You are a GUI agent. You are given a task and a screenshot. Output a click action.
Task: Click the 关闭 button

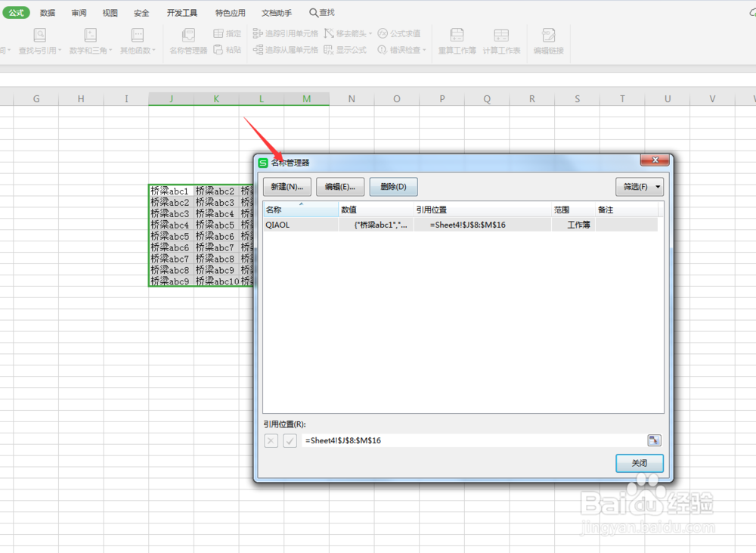(x=640, y=463)
